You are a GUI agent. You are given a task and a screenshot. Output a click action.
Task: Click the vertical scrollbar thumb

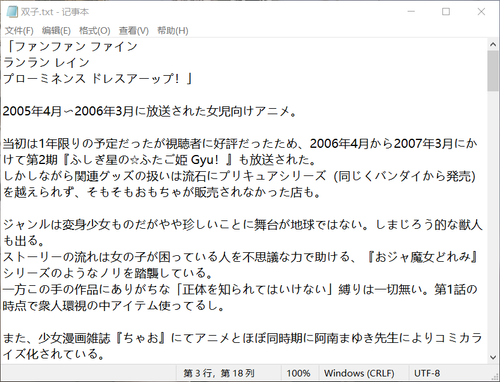(493, 71)
